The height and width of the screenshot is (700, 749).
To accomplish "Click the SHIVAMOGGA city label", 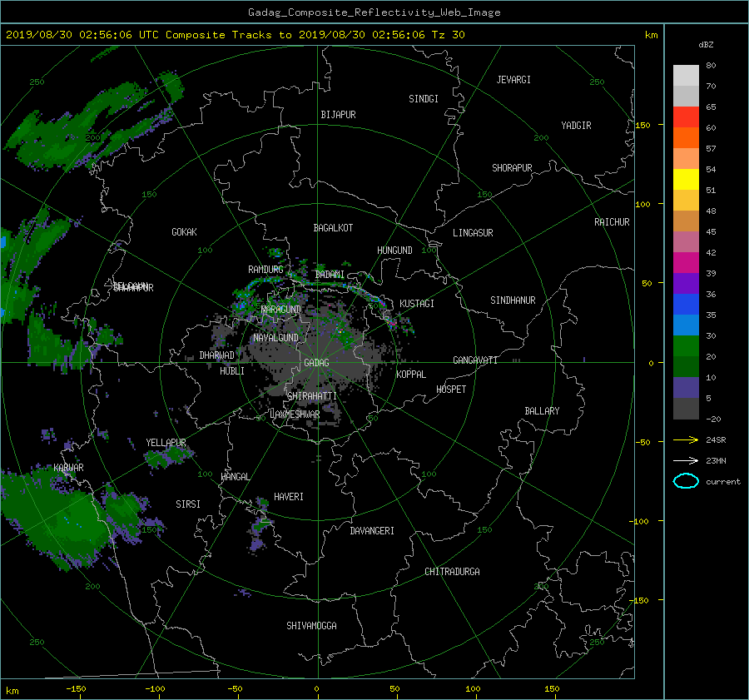I will (311, 626).
